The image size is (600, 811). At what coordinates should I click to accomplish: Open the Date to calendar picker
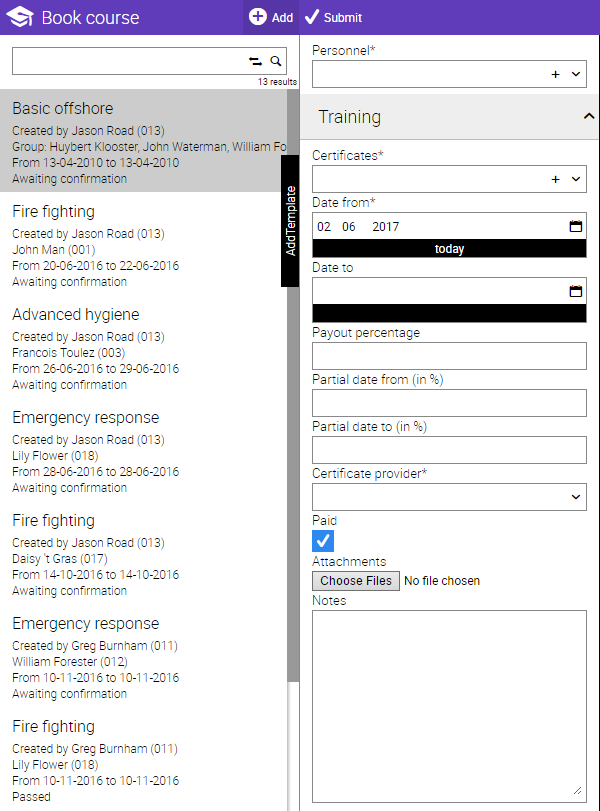[575, 291]
